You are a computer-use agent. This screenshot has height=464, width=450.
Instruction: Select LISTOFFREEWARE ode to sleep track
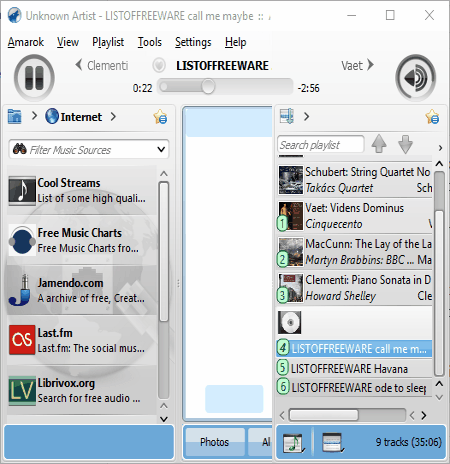[354, 387]
